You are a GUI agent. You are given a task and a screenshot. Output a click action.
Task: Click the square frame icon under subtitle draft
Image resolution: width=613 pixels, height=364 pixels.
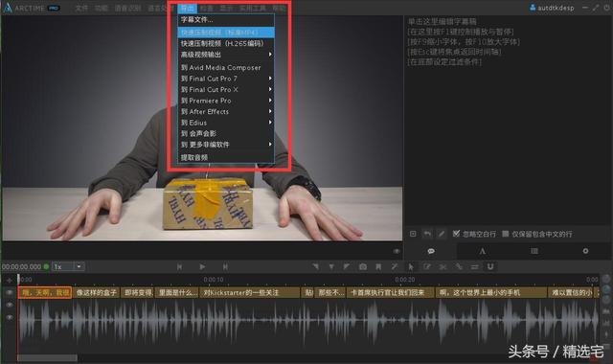click(413, 234)
